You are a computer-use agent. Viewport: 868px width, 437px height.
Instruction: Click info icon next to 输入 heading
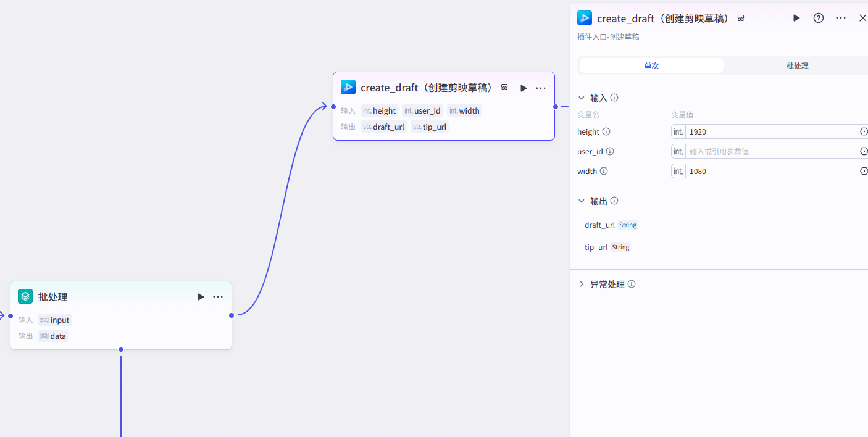[614, 98]
